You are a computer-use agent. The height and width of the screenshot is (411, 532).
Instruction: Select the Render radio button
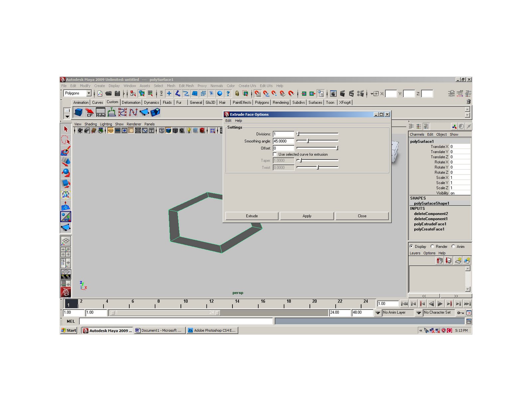(432, 246)
